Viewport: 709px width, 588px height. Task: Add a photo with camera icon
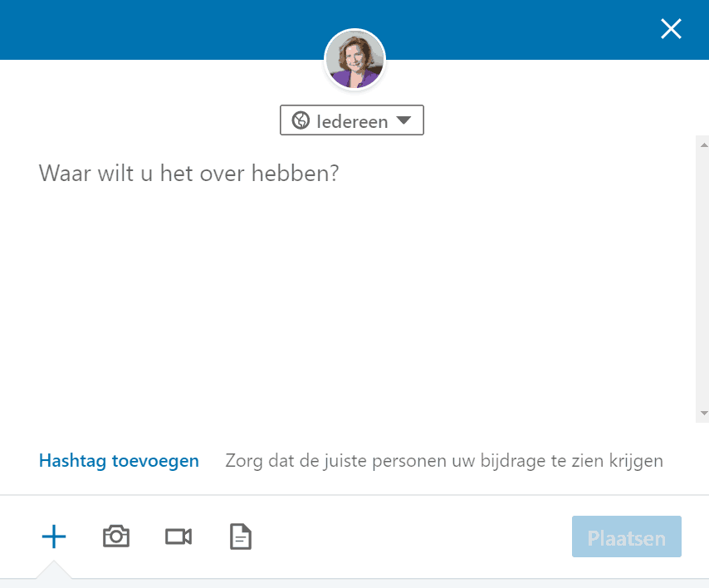pyautogui.click(x=116, y=537)
